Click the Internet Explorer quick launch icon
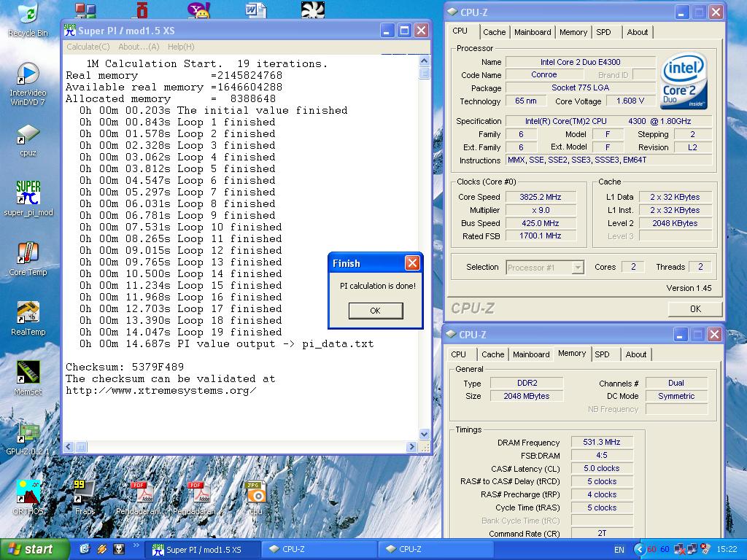The height and width of the screenshot is (560, 747). (x=85, y=549)
